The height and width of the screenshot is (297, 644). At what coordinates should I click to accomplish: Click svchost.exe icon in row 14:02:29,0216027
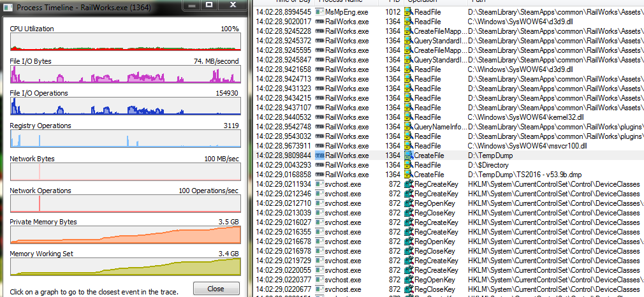pos(319,222)
